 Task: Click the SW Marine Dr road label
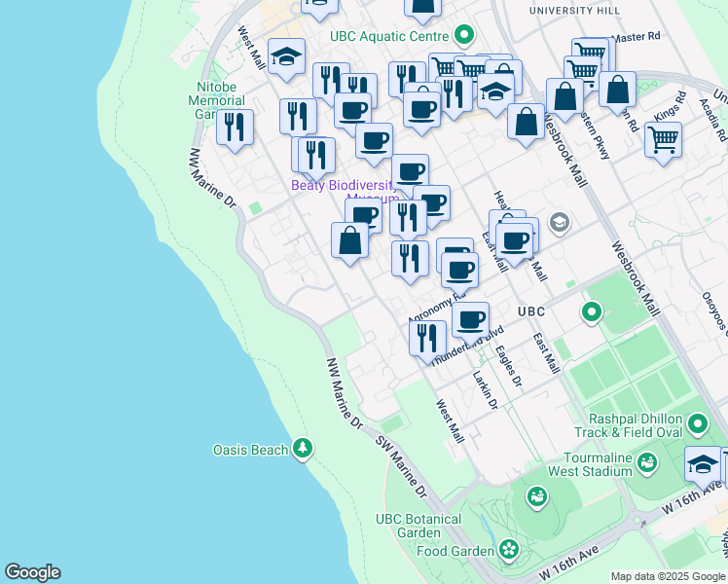[x=401, y=467]
